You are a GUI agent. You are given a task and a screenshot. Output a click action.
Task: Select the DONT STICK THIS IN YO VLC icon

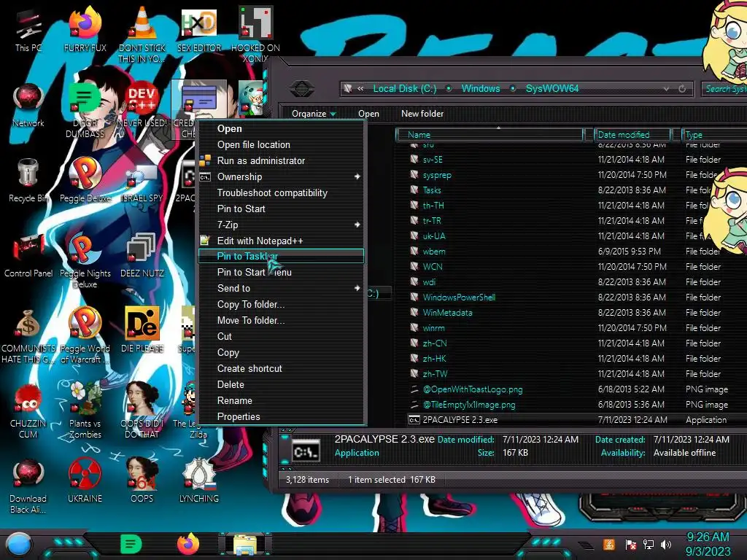point(142,34)
